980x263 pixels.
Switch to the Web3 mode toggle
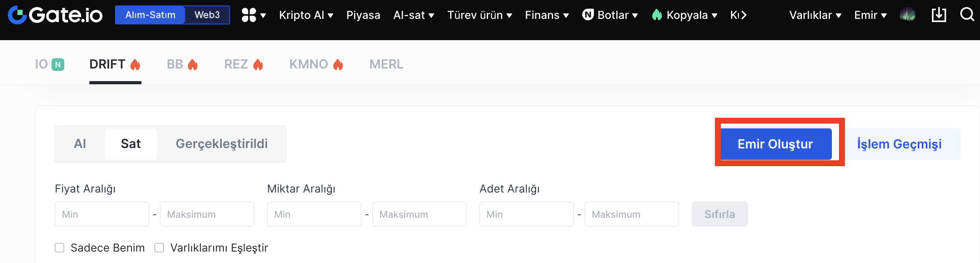[x=207, y=15]
